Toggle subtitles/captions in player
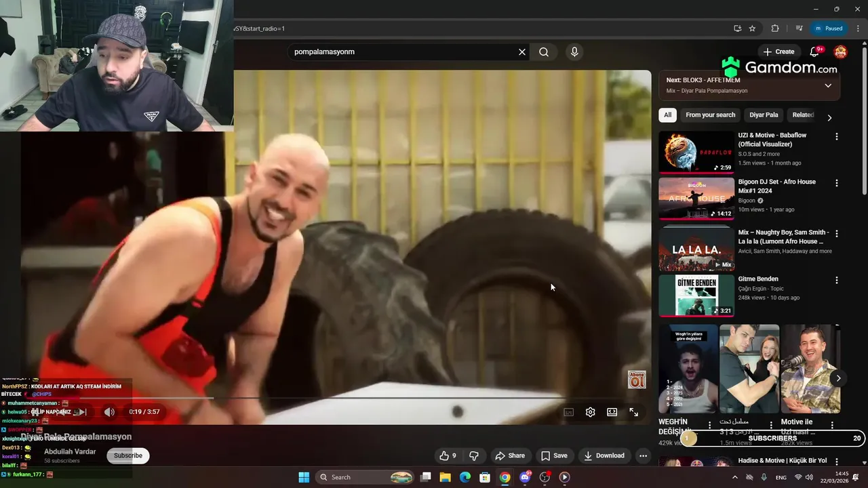 (568, 412)
